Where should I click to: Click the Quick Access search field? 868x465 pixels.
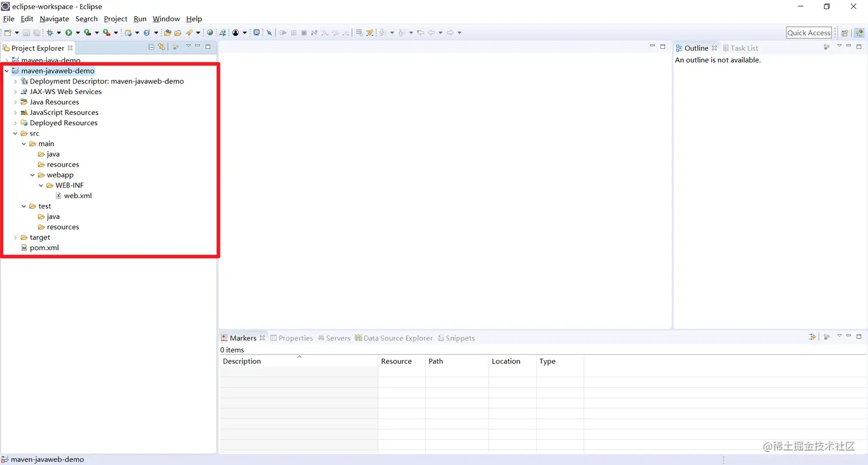pyautogui.click(x=809, y=33)
